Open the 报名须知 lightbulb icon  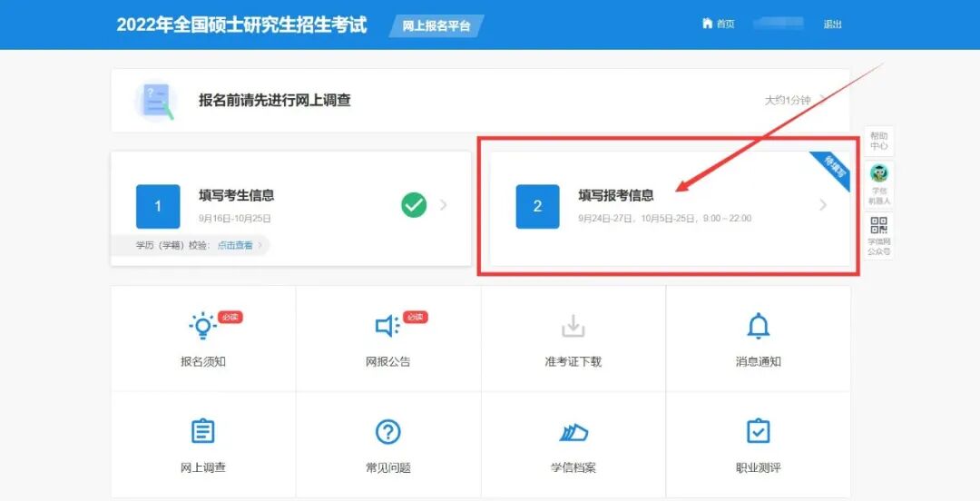pyautogui.click(x=202, y=326)
